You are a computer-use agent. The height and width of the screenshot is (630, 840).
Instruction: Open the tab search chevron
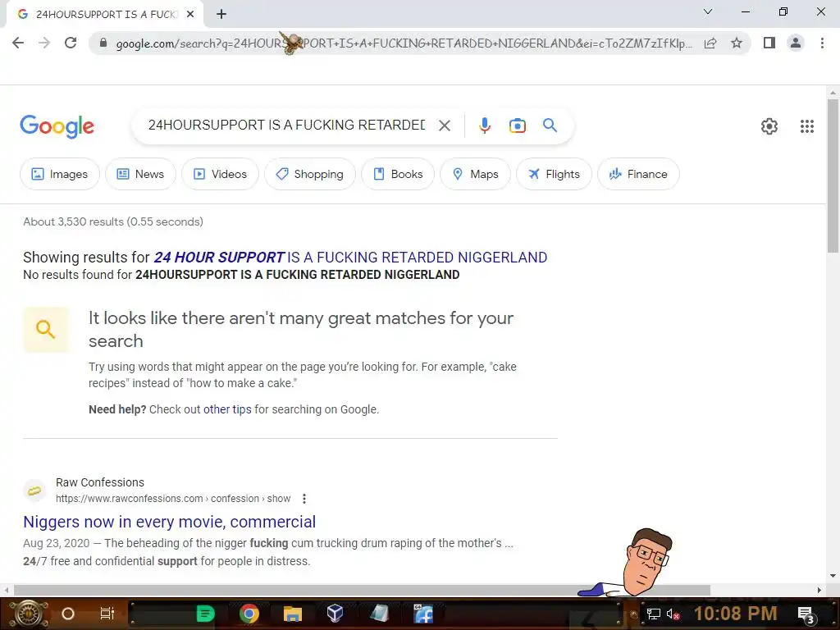point(708,11)
